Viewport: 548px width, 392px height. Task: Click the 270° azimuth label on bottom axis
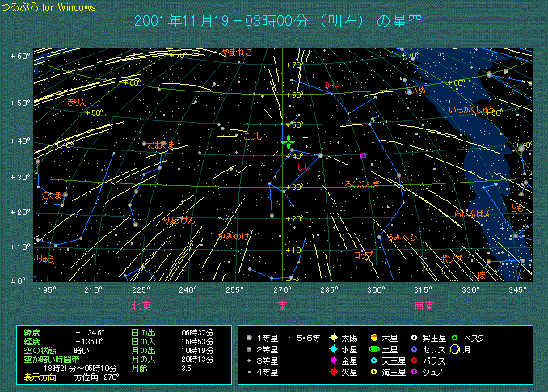pos(283,289)
